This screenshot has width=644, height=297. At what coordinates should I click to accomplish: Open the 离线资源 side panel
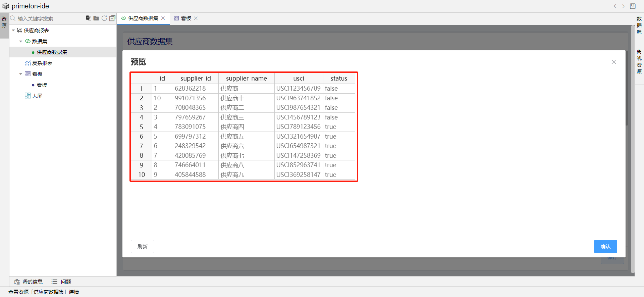click(x=639, y=62)
